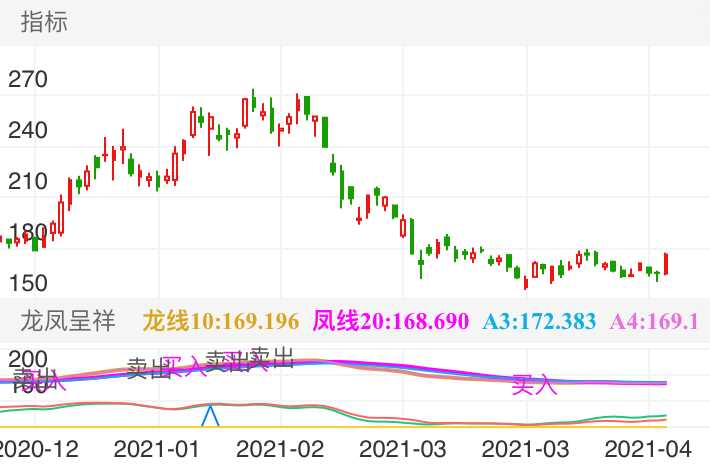The image size is (710, 472).
Task: Click the leftmost 卖出 label near 2021-01
Action: coord(149,367)
